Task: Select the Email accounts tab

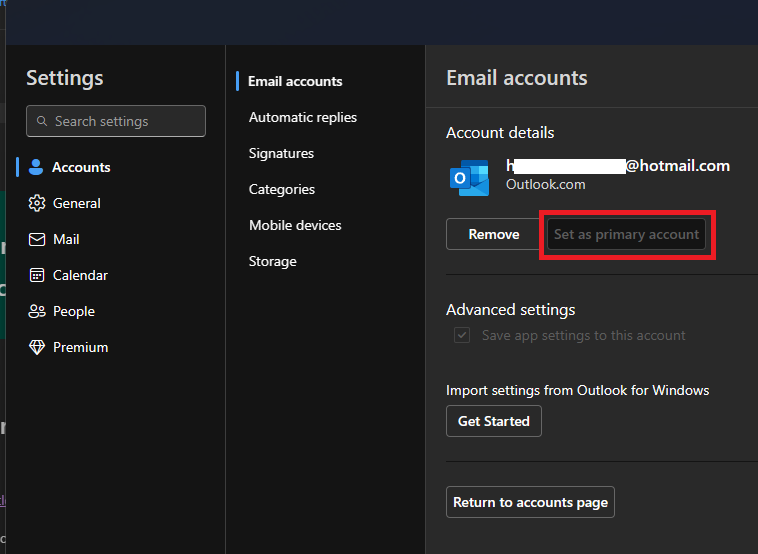Action: click(x=295, y=81)
